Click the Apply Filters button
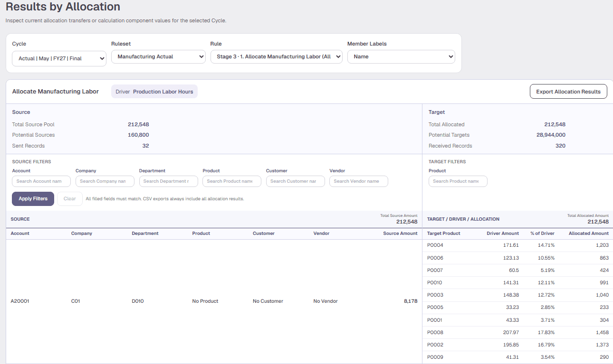 click(33, 199)
